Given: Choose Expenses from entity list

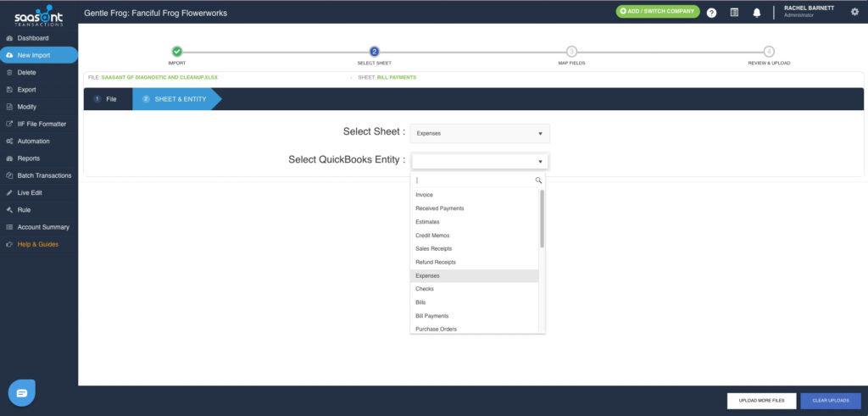Looking at the screenshot, I should point(475,275).
